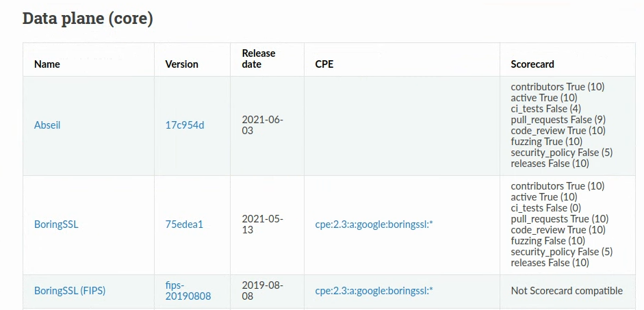Click the Data plane (core) heading
The height and width of the screenshot is (310, 644).
click(x=88, y=18)
